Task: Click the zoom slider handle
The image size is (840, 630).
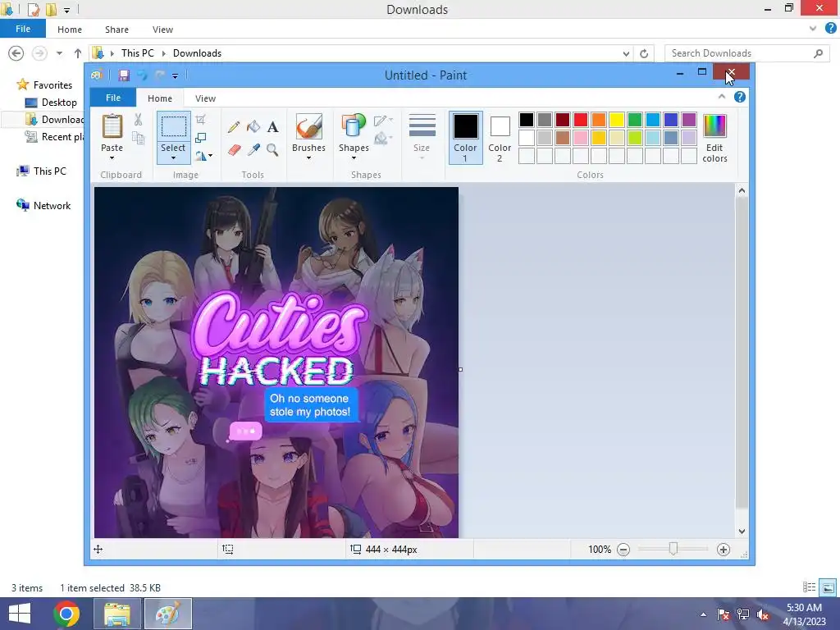Action: 673,549
